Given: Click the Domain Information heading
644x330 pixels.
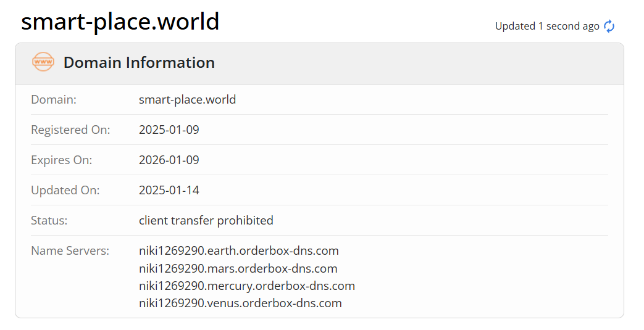Looking at the screenshot, I should (139, 63).
